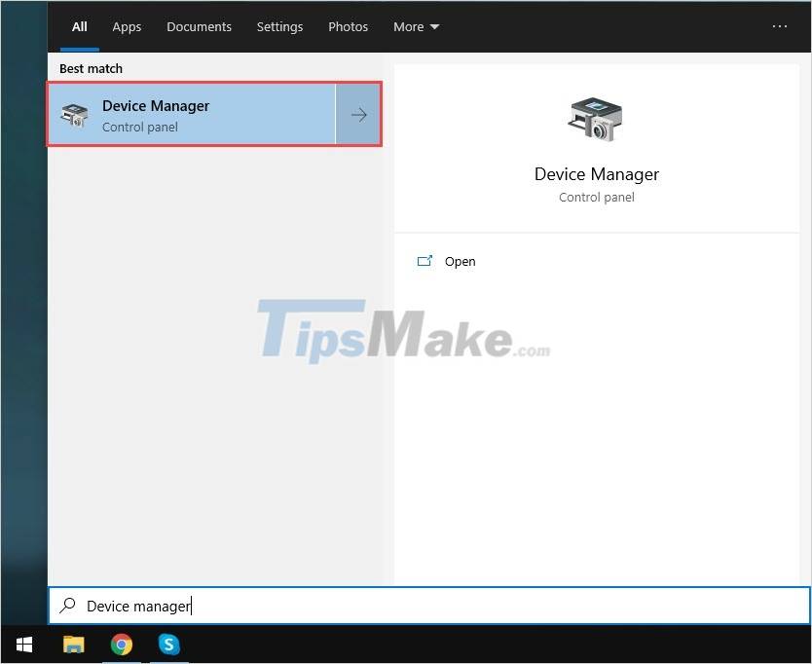
Task: Click the large Device Manager preview icon
Action: coord(595,119)
